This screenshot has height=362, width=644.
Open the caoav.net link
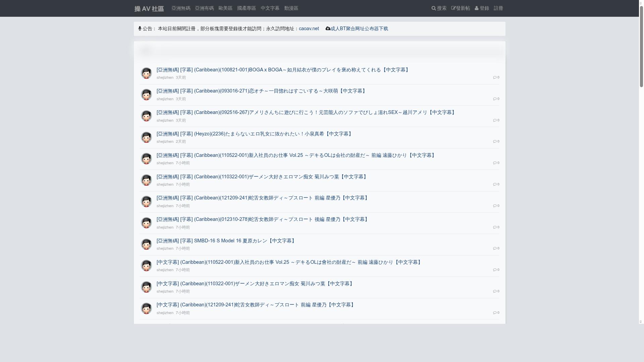pos(309,28)
